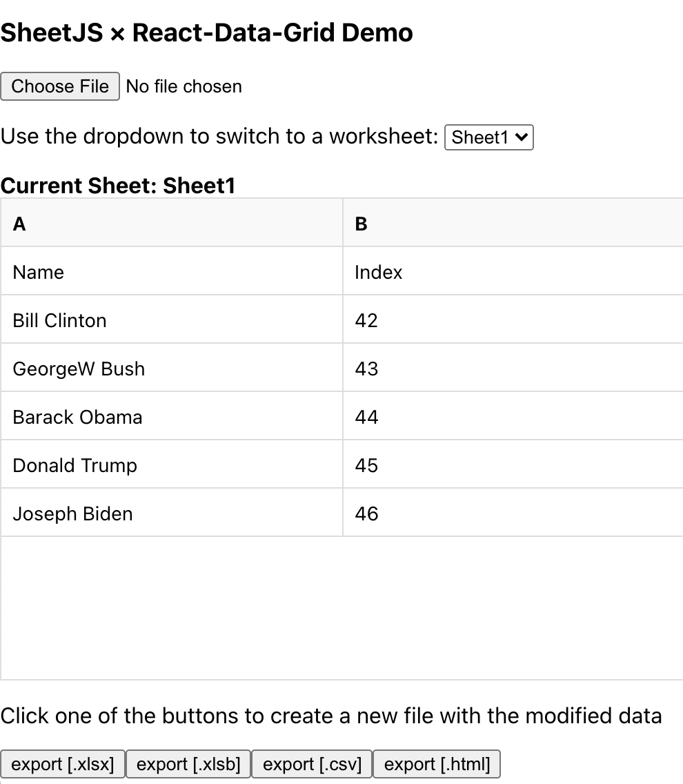Screen dimensions: 683x784
Task: Click the export [.xlsx] button
Action: [x=63, y=764]
